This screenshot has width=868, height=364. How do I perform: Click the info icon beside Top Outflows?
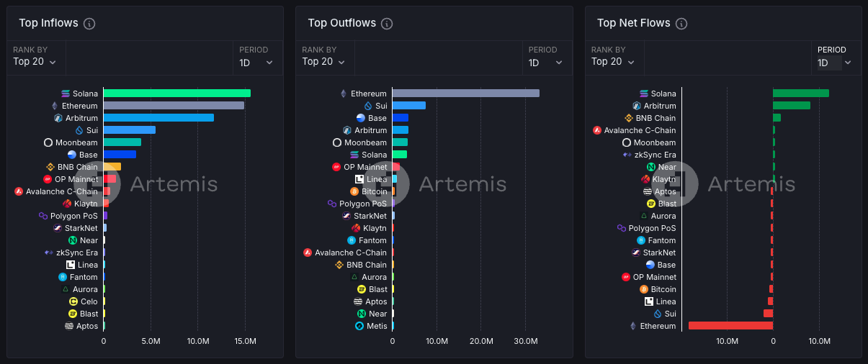387,24
